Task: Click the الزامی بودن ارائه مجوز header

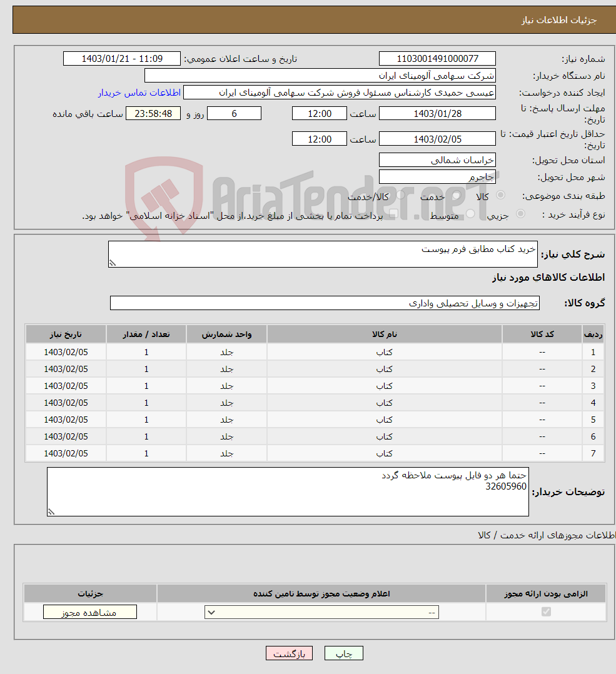Action: (546, 593)
